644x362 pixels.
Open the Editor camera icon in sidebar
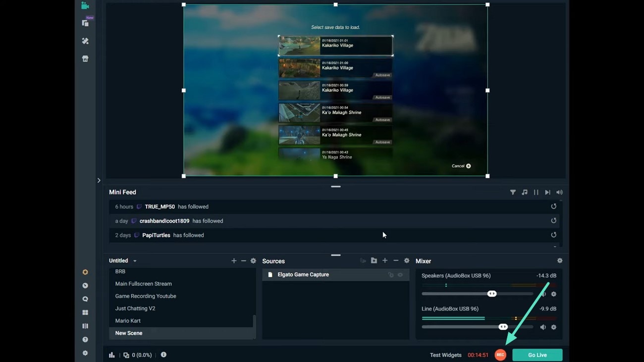point(85,5)
